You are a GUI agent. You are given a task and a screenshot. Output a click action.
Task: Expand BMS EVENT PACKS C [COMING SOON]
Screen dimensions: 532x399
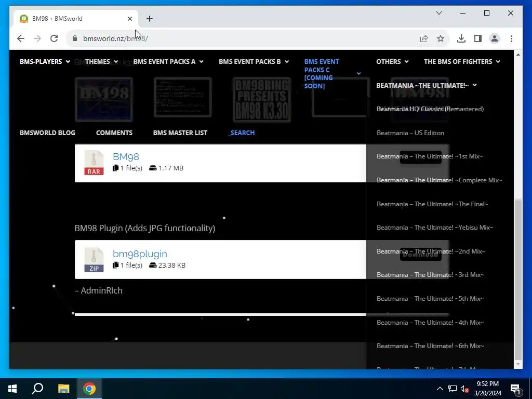(332, 74)
